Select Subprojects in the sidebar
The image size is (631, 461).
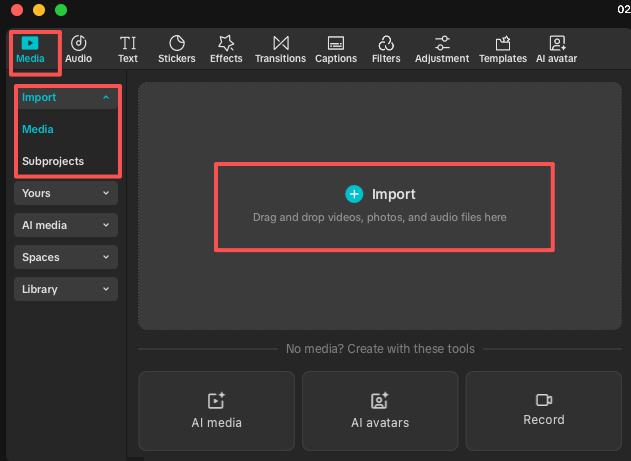pos(53,161)
